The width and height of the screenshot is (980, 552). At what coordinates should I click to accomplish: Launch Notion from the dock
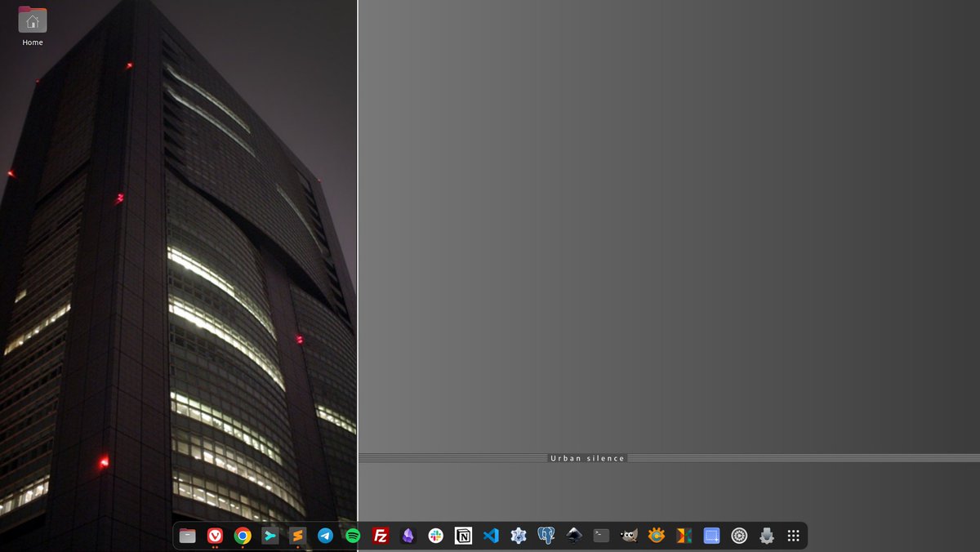(x=463, y=536)
